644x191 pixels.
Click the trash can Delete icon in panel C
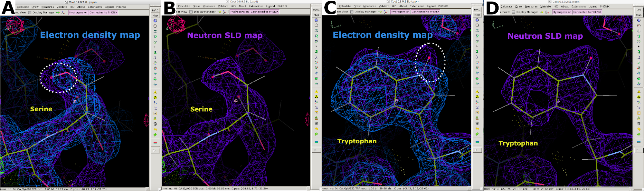[x=477, y=123]
